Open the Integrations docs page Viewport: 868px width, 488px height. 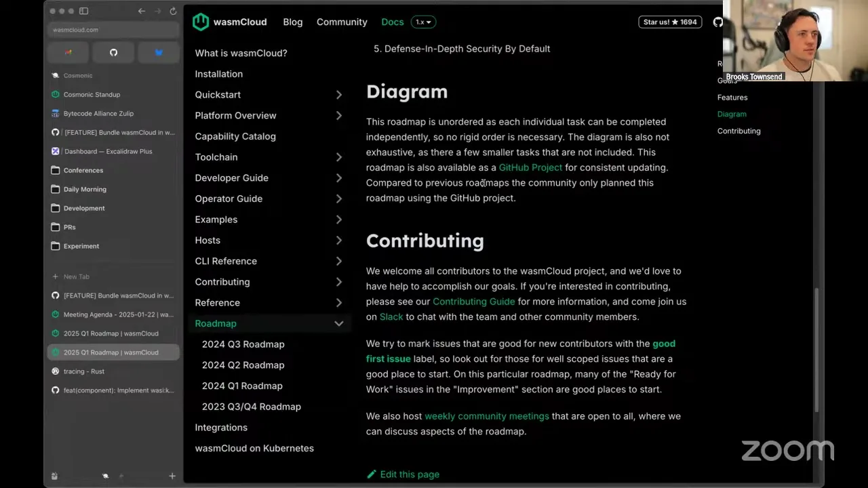(x=221, y=428)
